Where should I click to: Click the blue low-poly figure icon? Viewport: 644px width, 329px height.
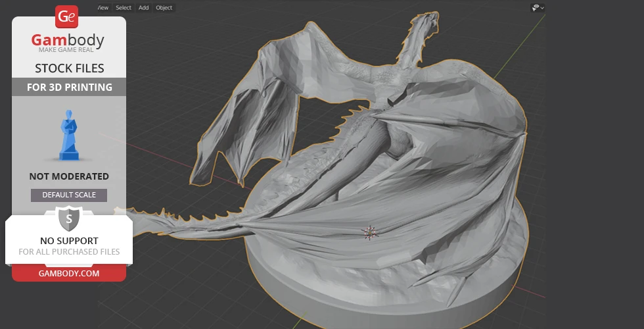point(68,135)
